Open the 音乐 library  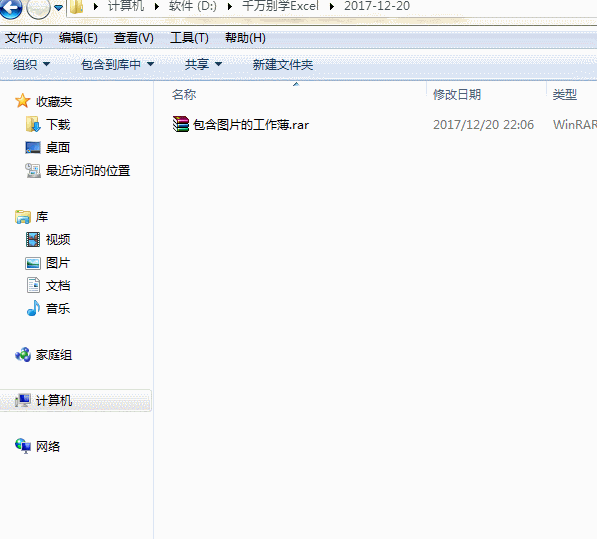click(x=58, y=308)
